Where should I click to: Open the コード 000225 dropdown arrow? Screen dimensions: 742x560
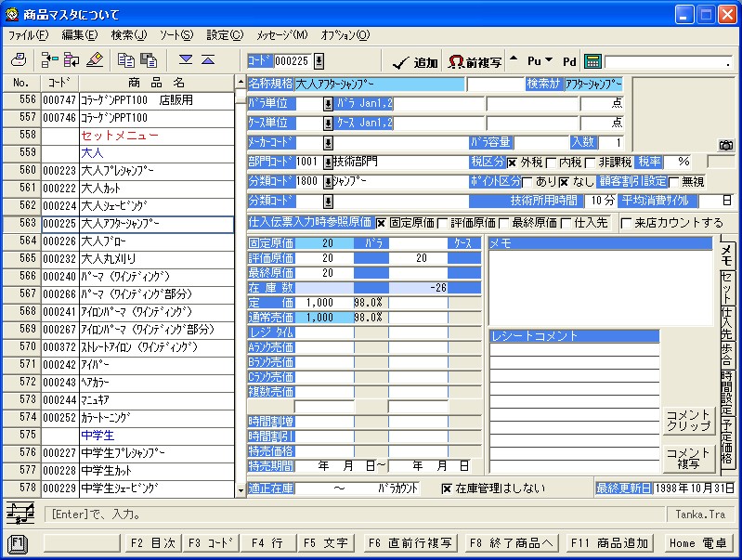coord(319,61)
